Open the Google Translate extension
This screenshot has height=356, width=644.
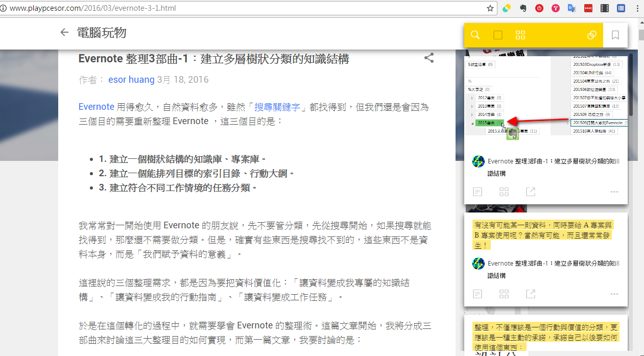pos(572,8)
